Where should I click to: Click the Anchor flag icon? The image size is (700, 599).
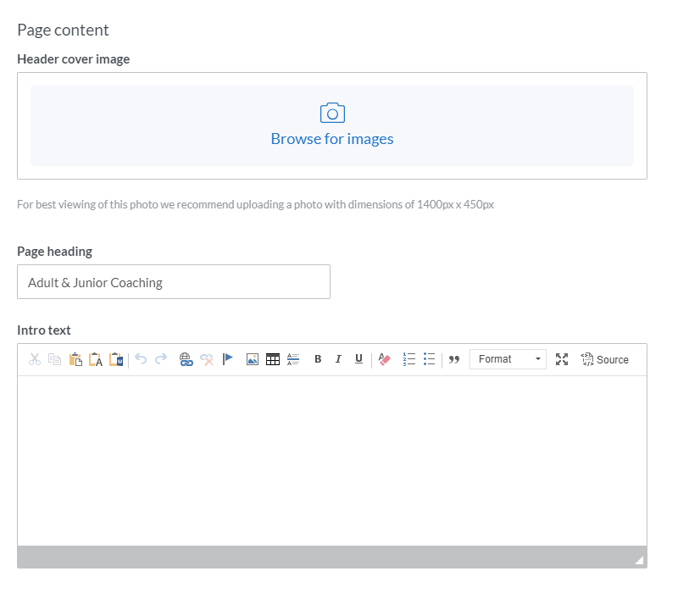227,359
